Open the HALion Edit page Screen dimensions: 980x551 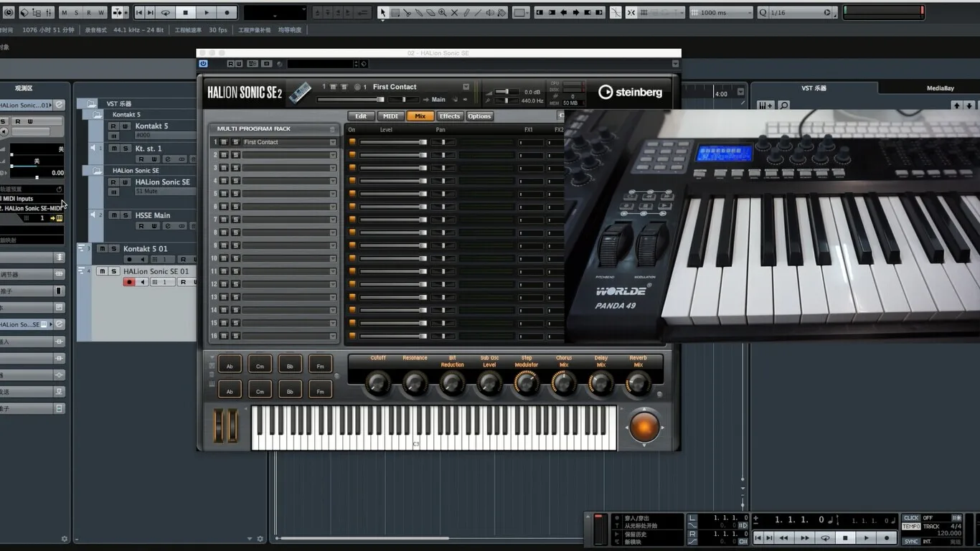tap(361, 116)
